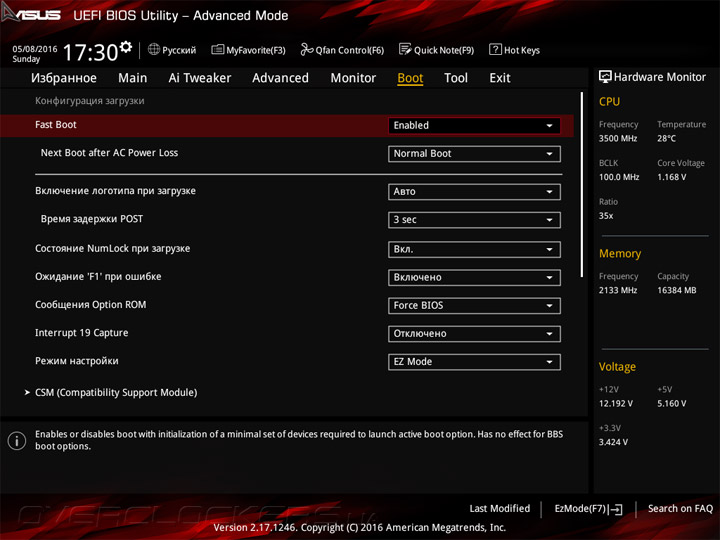Open the Ожидание 'F1' при ошибке dropdown
The image size is (720, 540).
[x=474, y=277]
